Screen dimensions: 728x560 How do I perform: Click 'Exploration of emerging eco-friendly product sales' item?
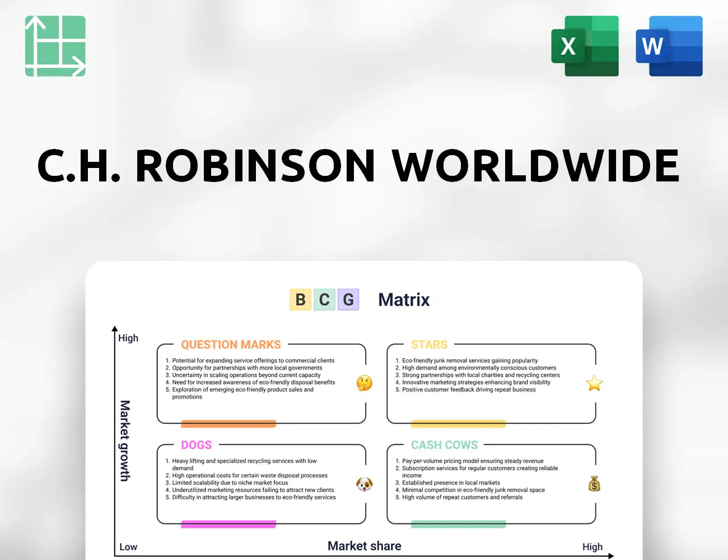(x=242, y=393)
